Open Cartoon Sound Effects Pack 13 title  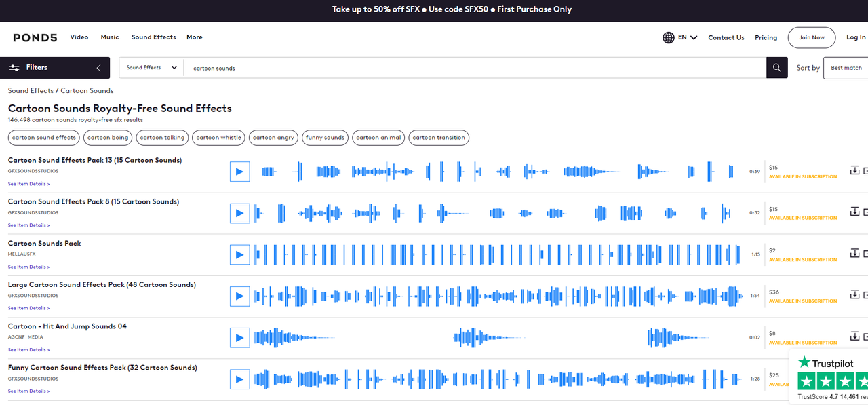pyautogui.click(x=95, y=161)
